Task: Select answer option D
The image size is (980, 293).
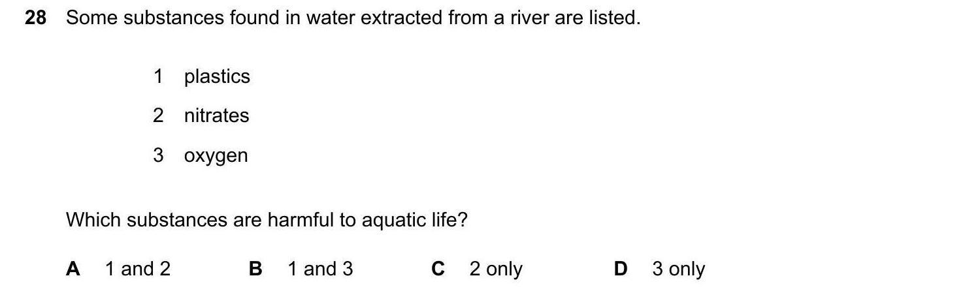Action: click(x=621, y=269)
